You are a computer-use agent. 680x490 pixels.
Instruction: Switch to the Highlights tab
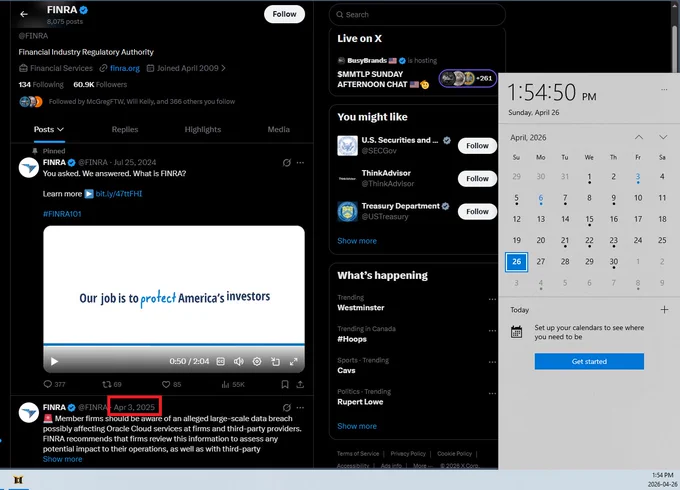pos(203,129)
